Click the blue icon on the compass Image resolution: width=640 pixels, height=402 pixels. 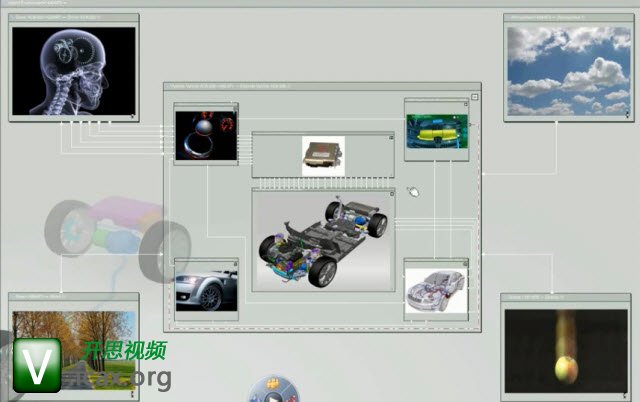(255, 398)
